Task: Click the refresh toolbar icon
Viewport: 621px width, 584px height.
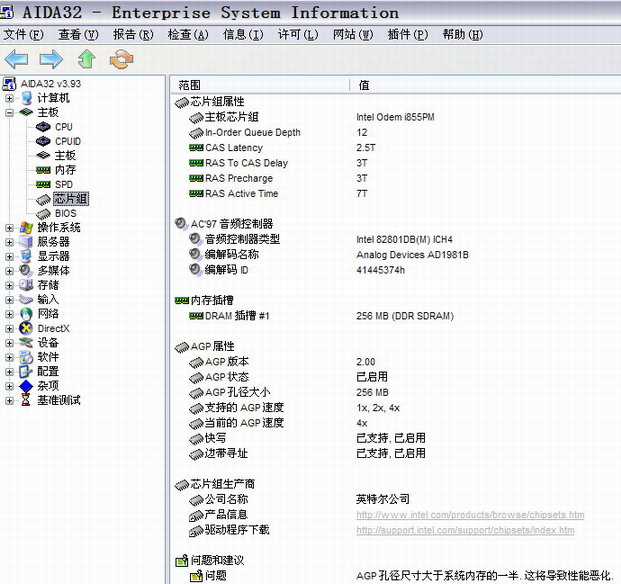Action: [121, 59]
